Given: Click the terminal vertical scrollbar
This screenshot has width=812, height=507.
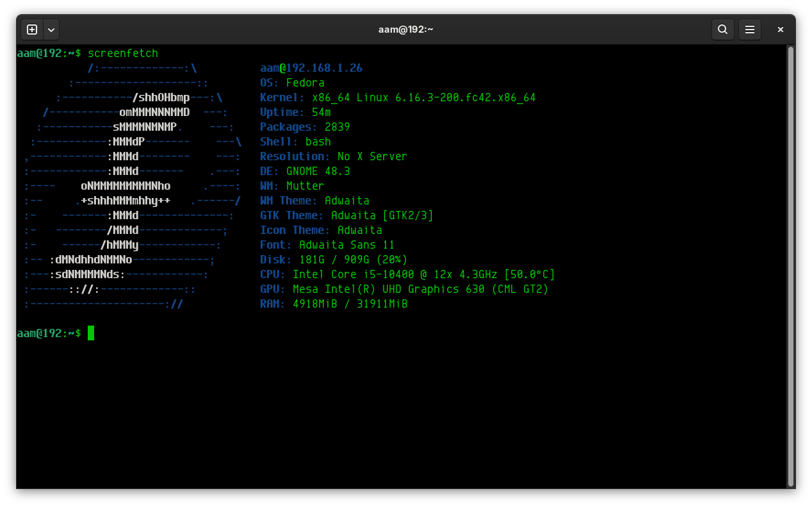Looking at the screenshot, I should point(790,266).
